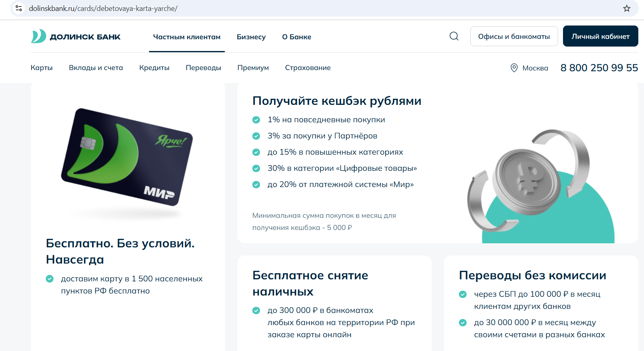Click the Ярче debit card image
Viewport: 644px width, 351px height.
pos(127,157)
